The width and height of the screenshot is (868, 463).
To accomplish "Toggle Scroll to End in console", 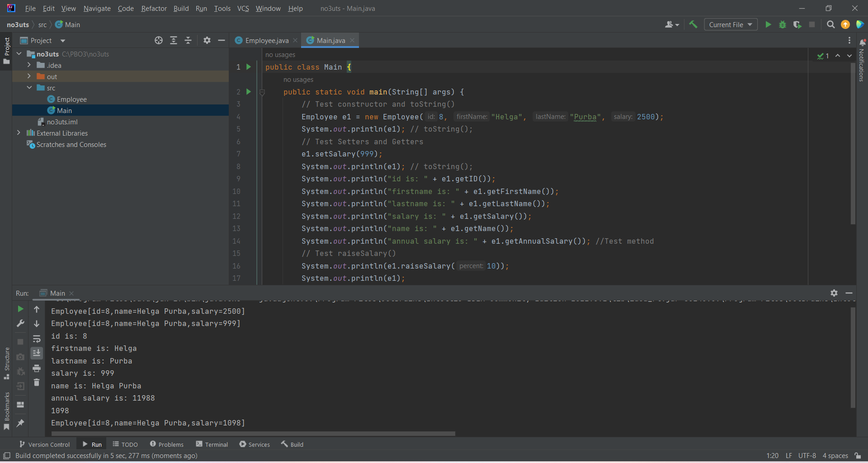I will click(37, 353).
